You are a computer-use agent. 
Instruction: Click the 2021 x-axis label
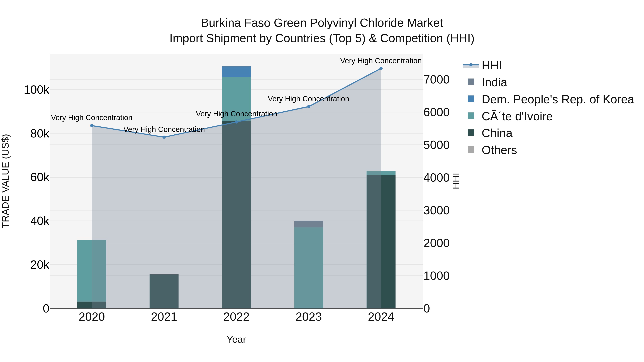point(164,317)
